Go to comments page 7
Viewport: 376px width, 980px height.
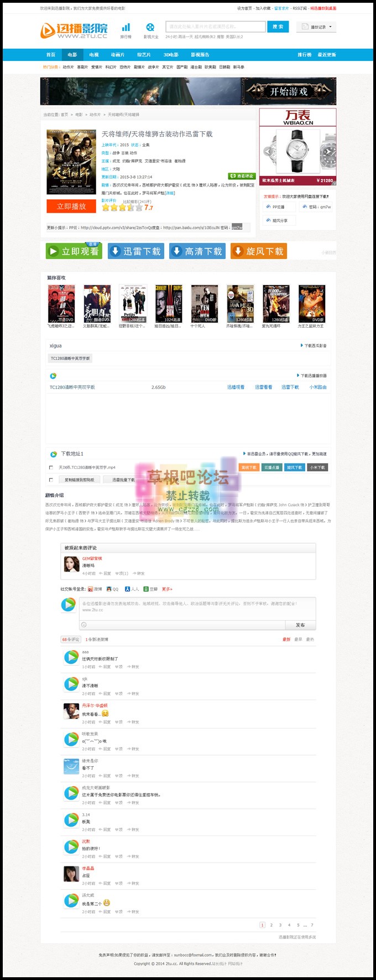pyautogui.click(x=312, y=925)
